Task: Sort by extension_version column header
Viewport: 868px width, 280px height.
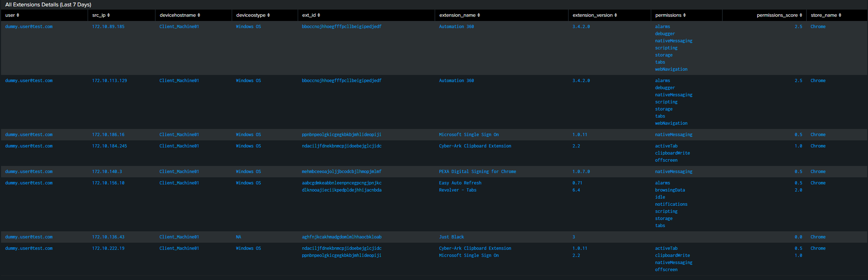Action: pos(595,15)
